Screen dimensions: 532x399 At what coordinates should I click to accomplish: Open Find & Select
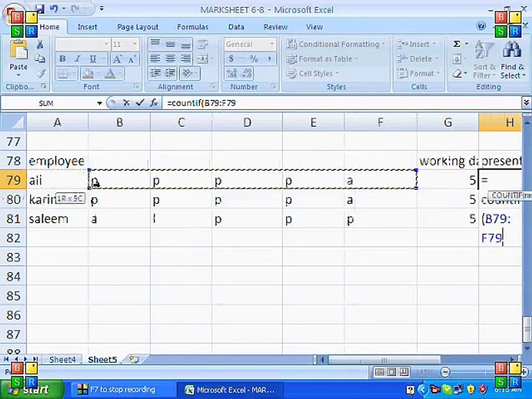click(512, 59)
